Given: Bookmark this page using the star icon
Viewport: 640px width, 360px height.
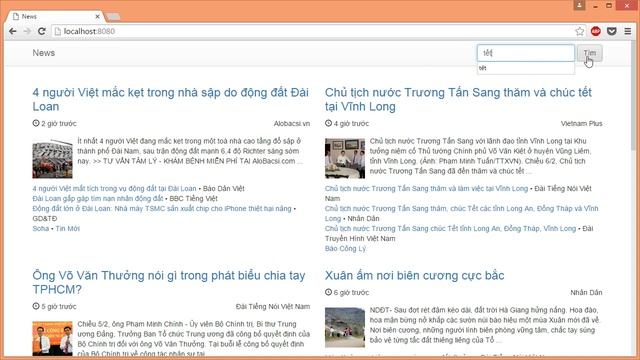Looking at the screenshot, I should [580, 31].
